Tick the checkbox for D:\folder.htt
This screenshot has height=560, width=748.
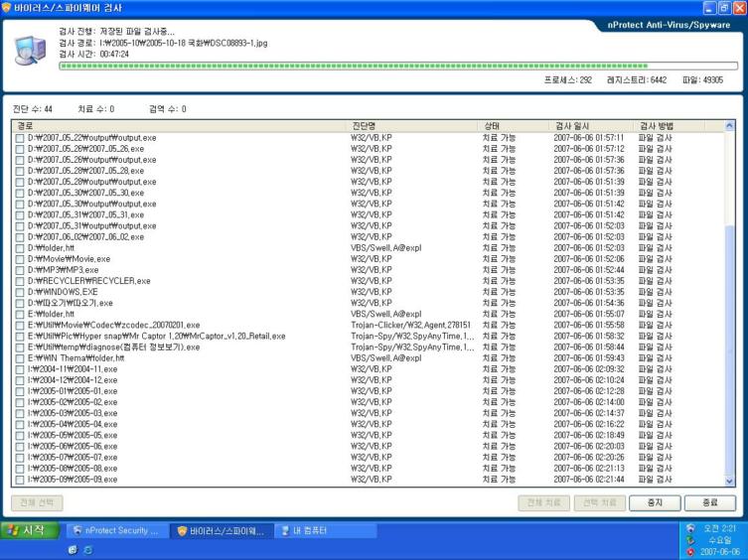click(x=20, y=248)
